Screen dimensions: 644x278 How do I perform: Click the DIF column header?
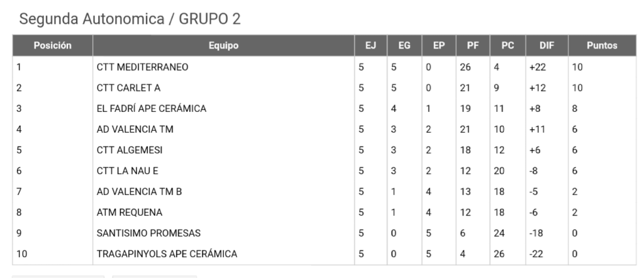[547, 45]
